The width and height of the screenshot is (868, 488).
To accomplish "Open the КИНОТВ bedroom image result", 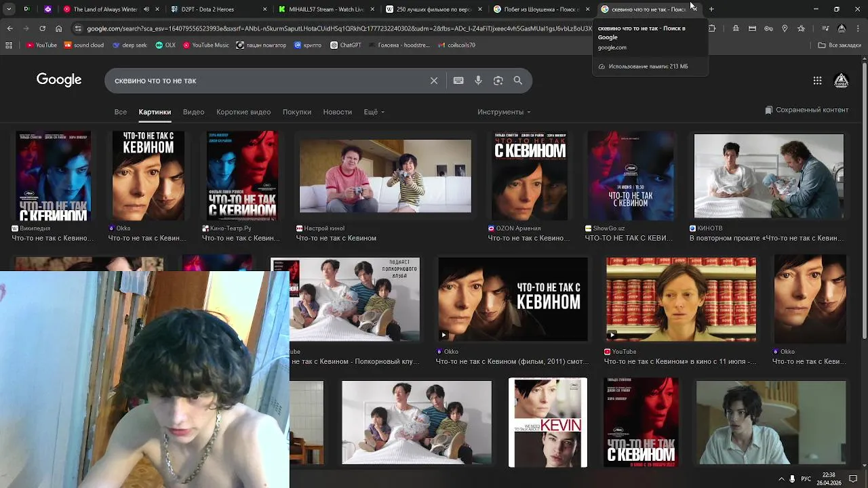I will (769, 176).
